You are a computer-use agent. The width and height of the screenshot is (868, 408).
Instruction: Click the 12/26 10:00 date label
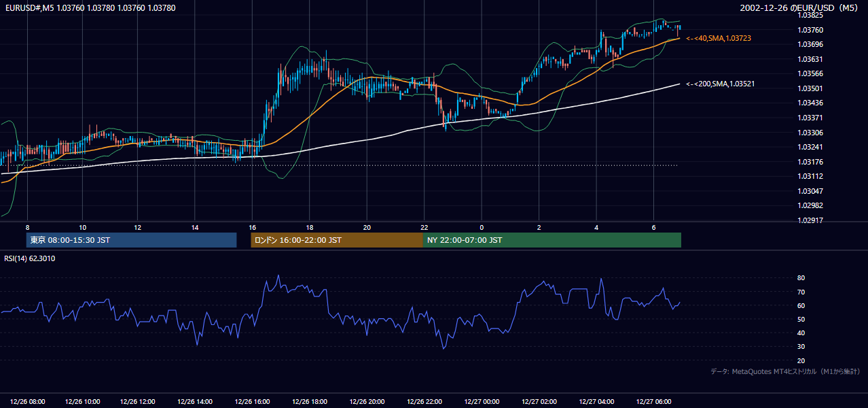point(83,401)
